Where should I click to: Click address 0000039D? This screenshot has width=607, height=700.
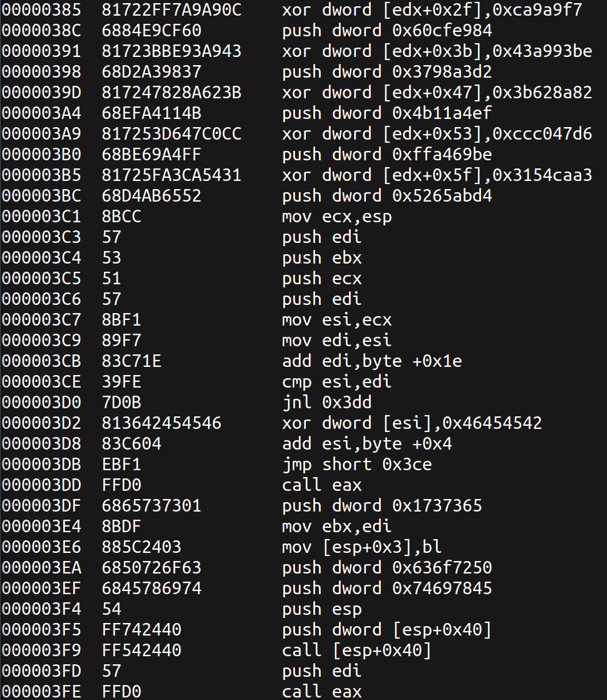pyautogui.click(x=41, y=93)
